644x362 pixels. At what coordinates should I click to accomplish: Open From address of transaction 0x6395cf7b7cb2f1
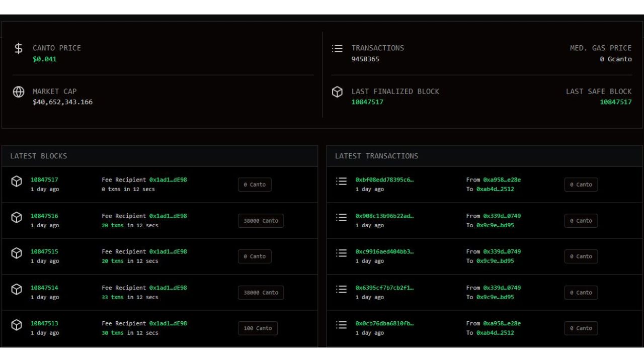[x=502, y=288]
